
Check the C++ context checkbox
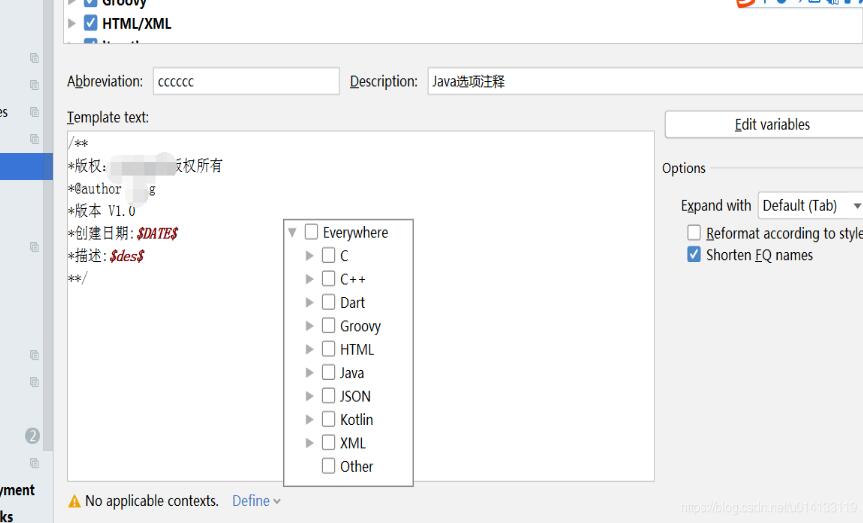[329, 279]
